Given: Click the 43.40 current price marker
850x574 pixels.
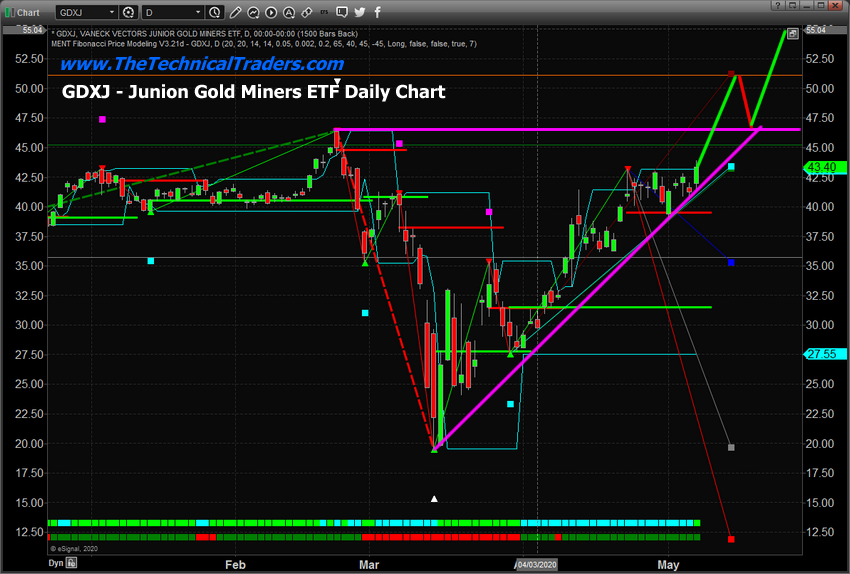Looking at the screenshot, I should [x=824, y=167].
